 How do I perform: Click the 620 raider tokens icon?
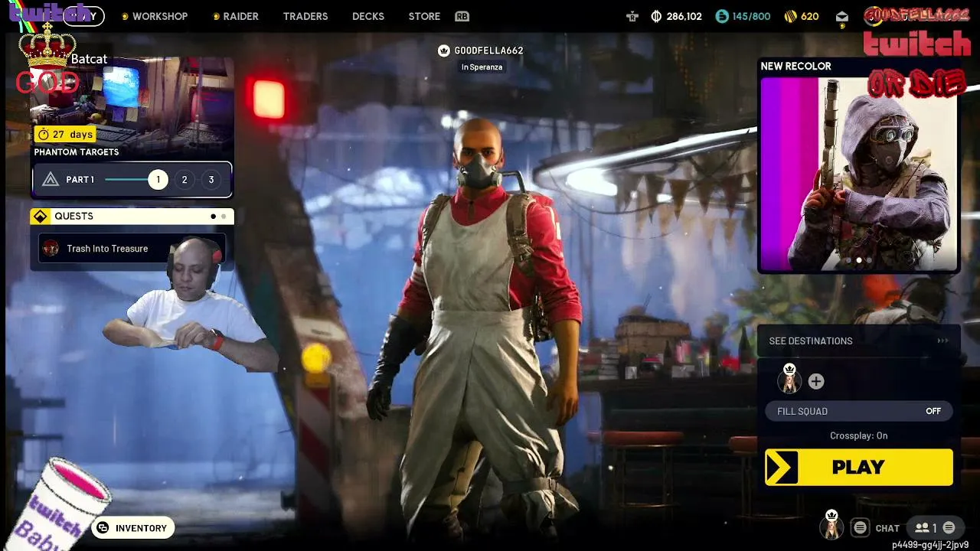click(791, 16)
